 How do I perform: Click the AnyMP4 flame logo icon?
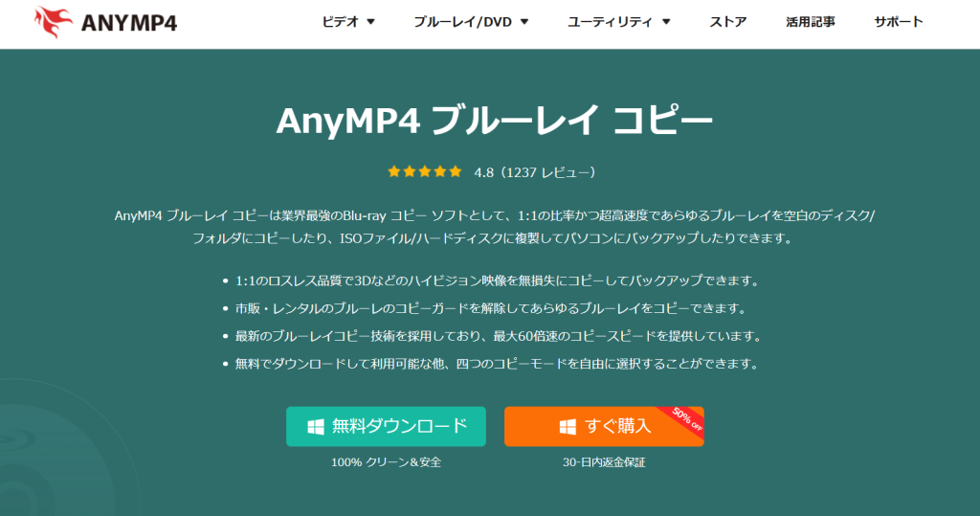pos(54,23)
